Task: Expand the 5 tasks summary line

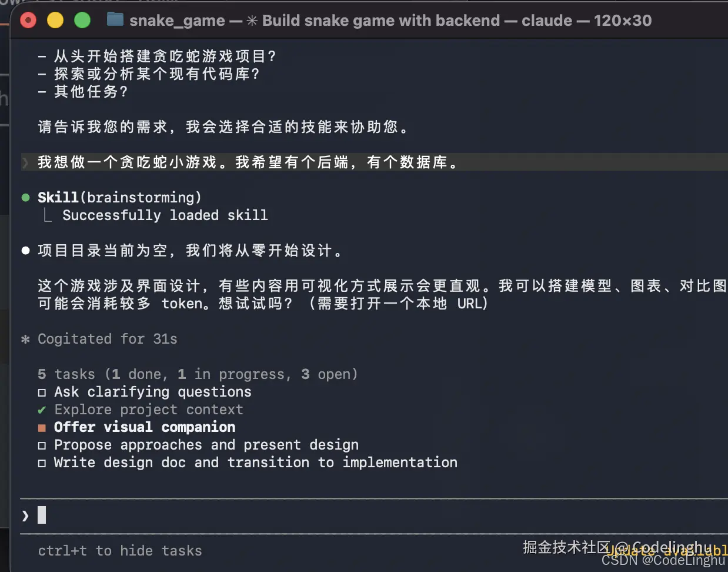Action: (x=198, y=374)
